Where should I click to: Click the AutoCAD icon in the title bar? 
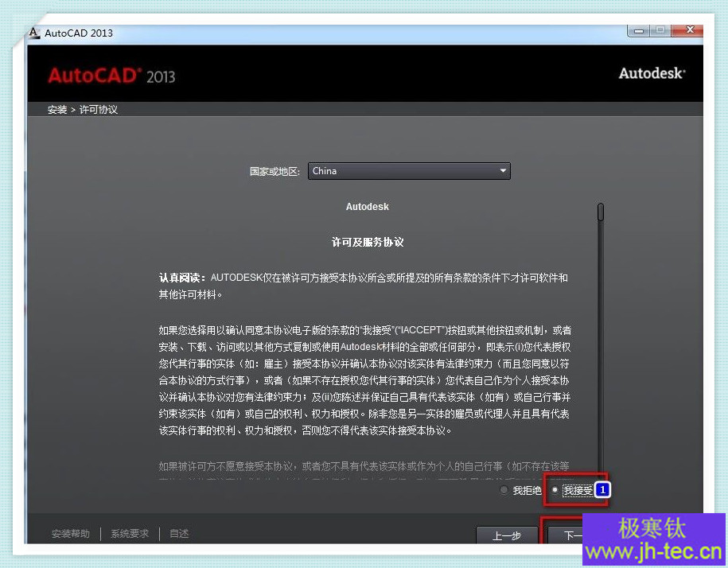point(34,33)
